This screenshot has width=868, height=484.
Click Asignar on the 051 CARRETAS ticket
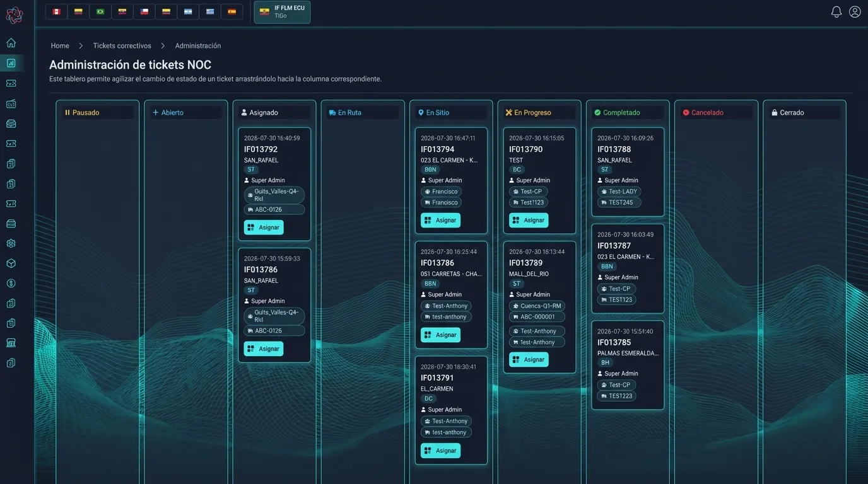pyautogui.click(x=440, y=335)
